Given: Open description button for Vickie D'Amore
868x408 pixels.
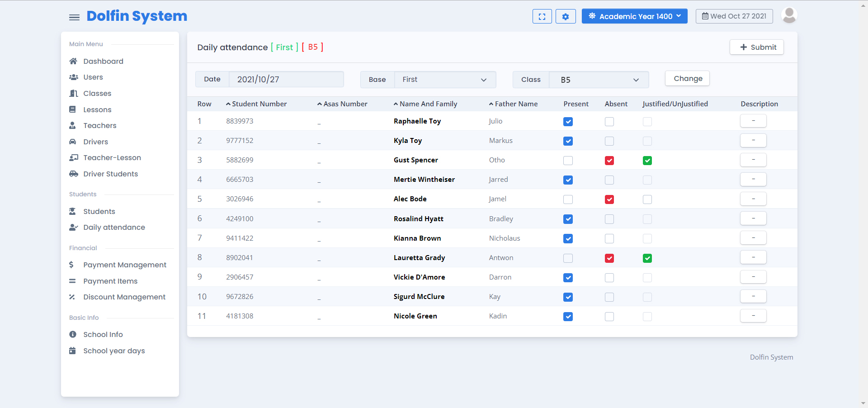Looking at the screenshot, I should 753,277.
